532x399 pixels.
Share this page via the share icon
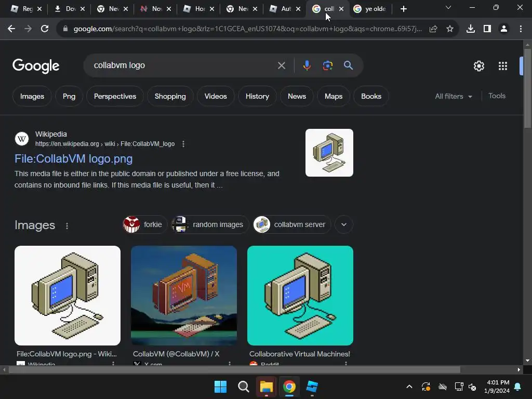click(433, 29)
